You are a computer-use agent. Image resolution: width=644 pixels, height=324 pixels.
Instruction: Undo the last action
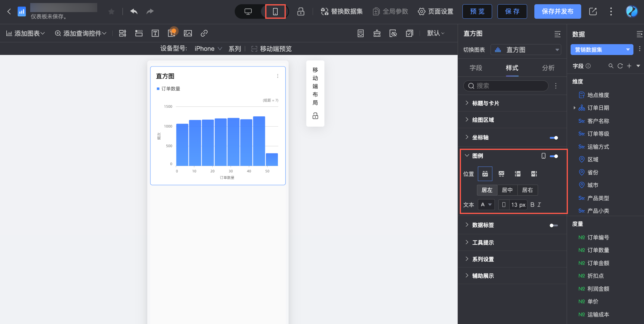point(134,11)
